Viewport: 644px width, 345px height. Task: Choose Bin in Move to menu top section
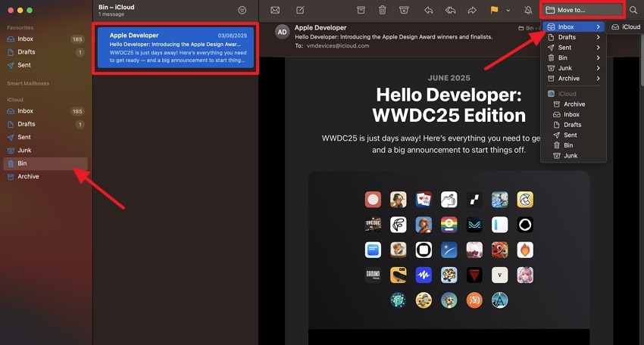pyautogui.click(x=574, y=57)
